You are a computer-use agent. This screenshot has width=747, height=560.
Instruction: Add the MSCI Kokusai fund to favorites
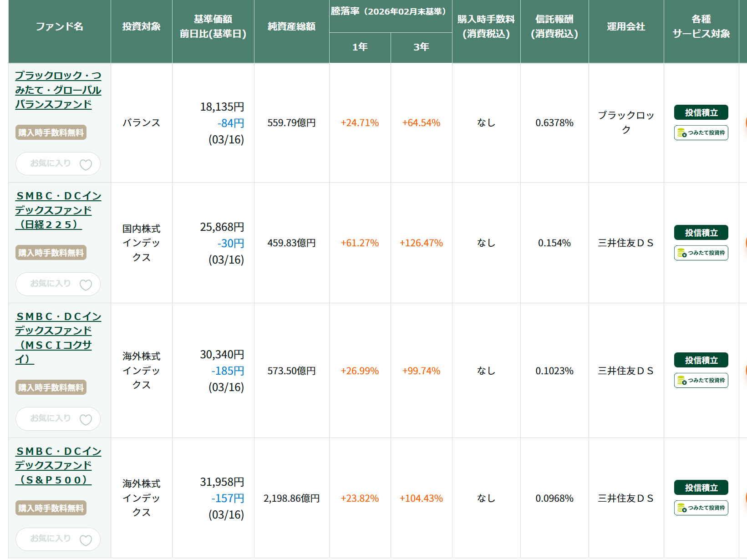pyautogui.click(x=86, y=419)
